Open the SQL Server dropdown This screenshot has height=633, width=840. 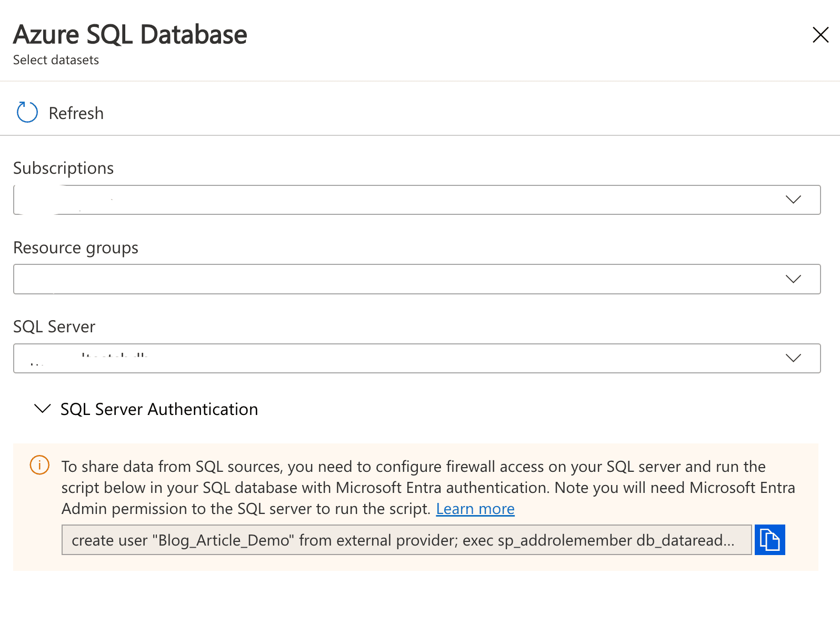tap(417, 359)
